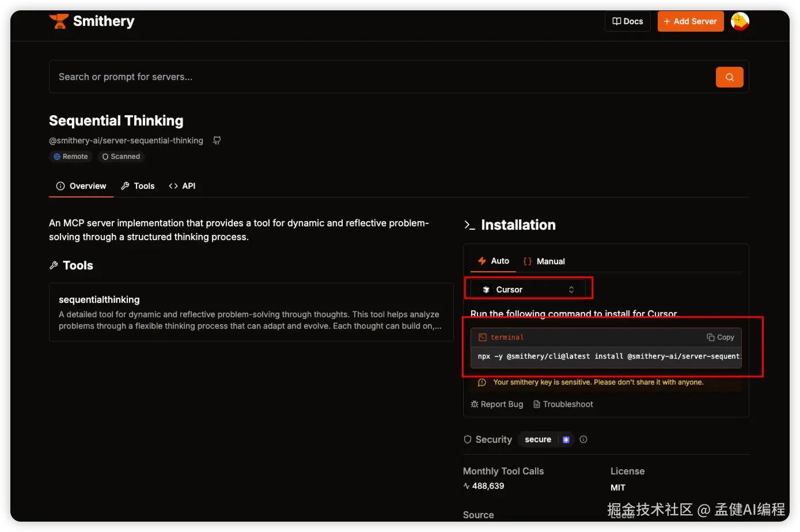Click the Remote badge
The width and height of the screenshot is (800, 532).
point(71,157)
